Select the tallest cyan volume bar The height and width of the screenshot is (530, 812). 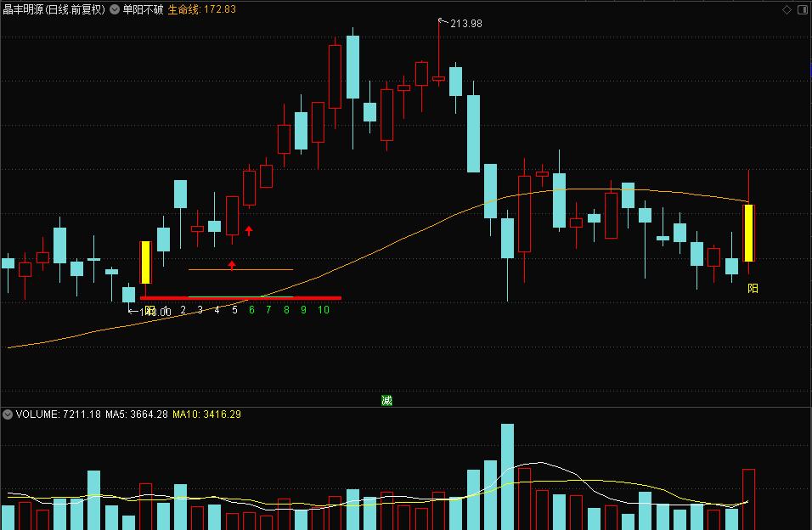tap(508, 476)
